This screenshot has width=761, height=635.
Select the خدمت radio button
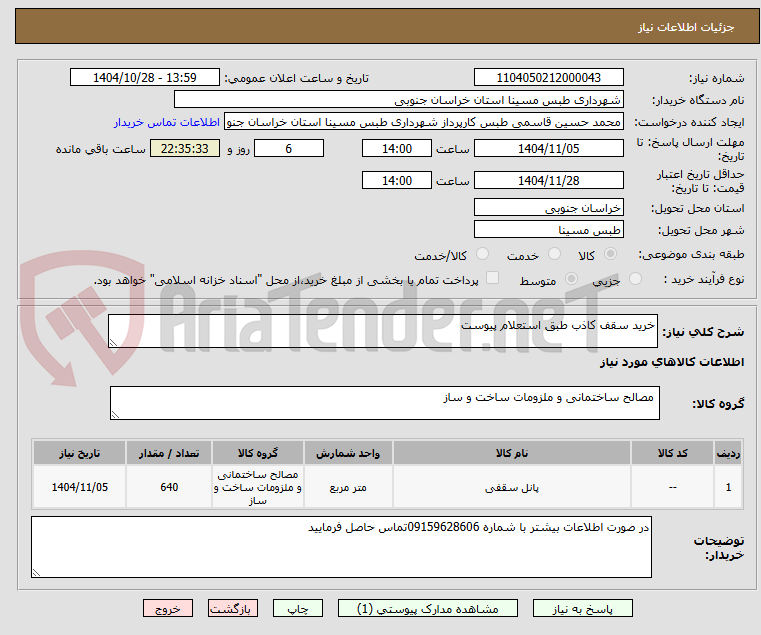click(x=554, y=253)
